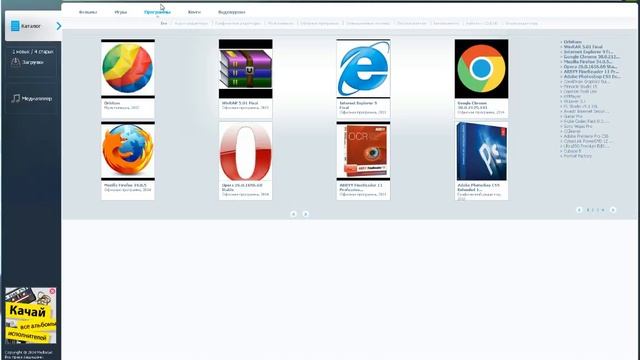Click previous arrow of side list pager
Viewport: 640px width, 360px height.
[x=579, y=210]
